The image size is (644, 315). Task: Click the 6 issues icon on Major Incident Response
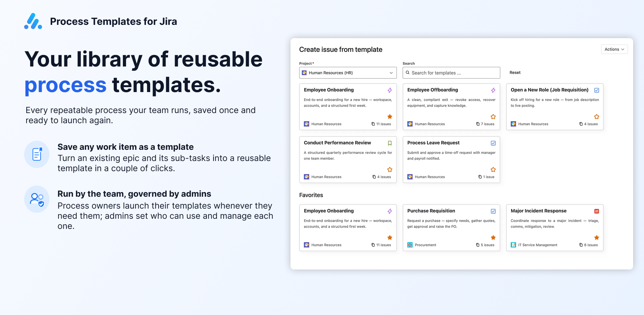point(581,245)
